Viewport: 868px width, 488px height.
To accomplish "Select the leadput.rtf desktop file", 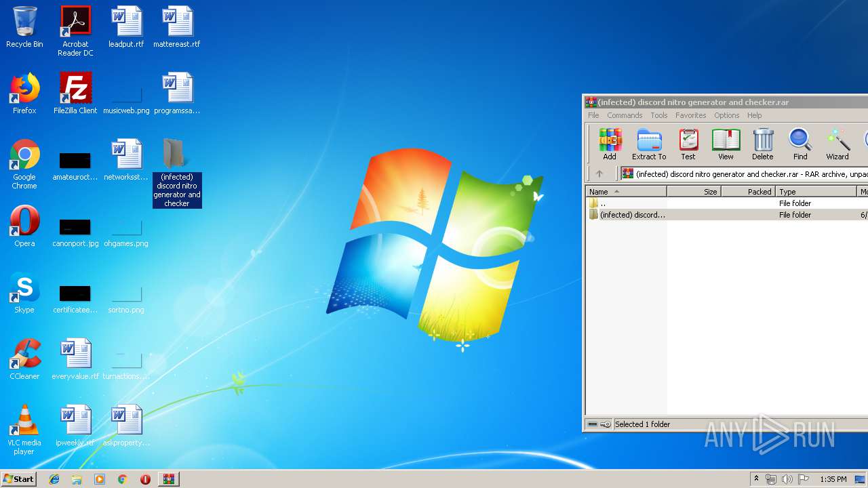I will coord(126,28).
